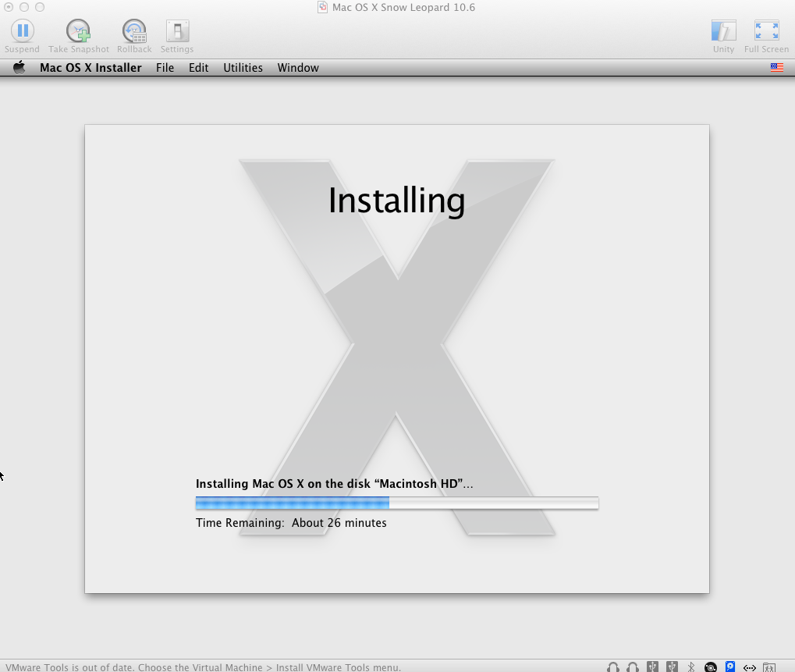
Task: Click the second headphones audio icon
Action: coord(632,667)
